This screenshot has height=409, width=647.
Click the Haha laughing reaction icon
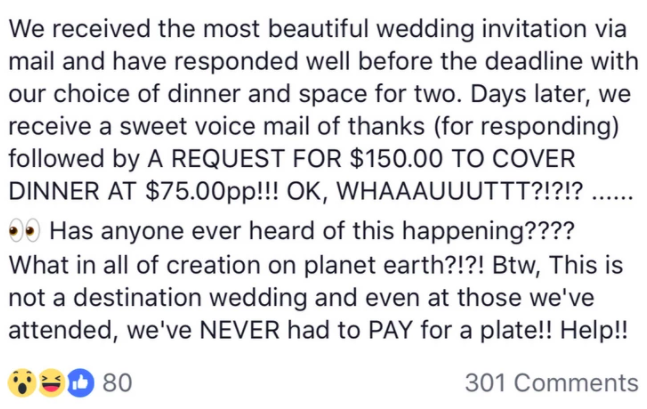pos(52,383)
